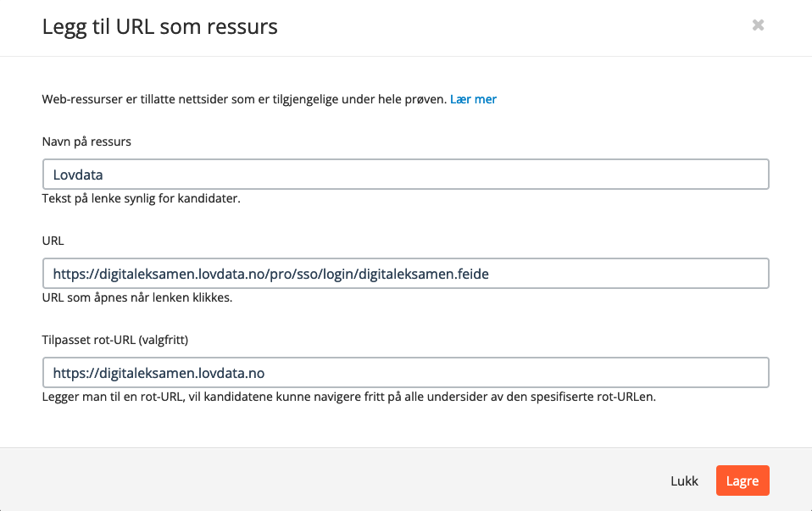Click the Lagre button

(x=742, y=480)
